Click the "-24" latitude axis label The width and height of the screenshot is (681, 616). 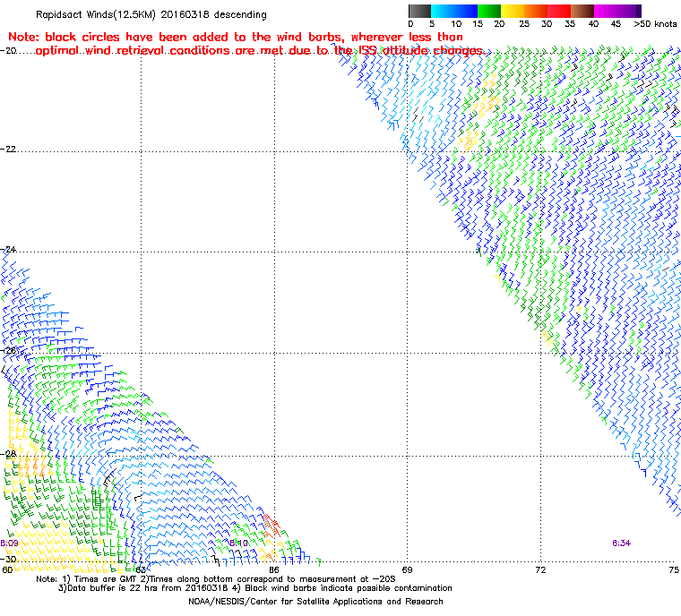coord(8,249)
